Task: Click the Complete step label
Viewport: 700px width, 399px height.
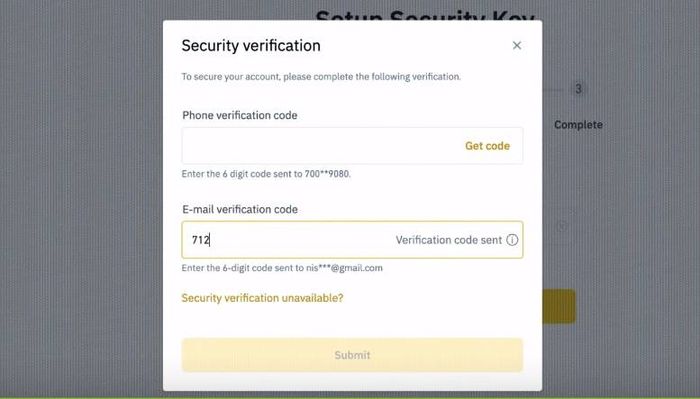Action: coord(578,125)
